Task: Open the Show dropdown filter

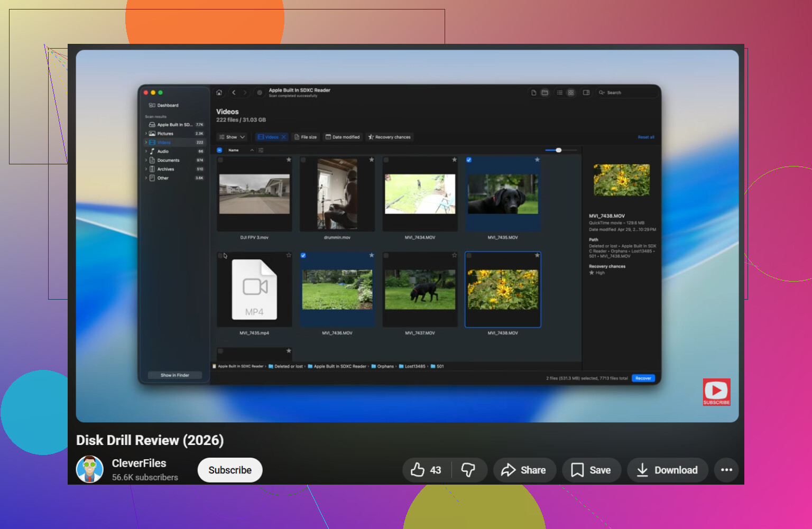Action: pos(232,137)
